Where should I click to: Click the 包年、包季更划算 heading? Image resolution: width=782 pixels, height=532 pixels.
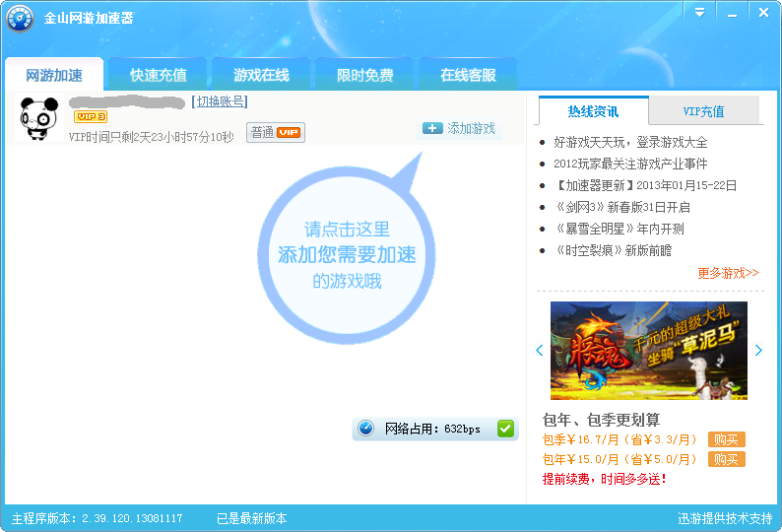pos(602,420)
